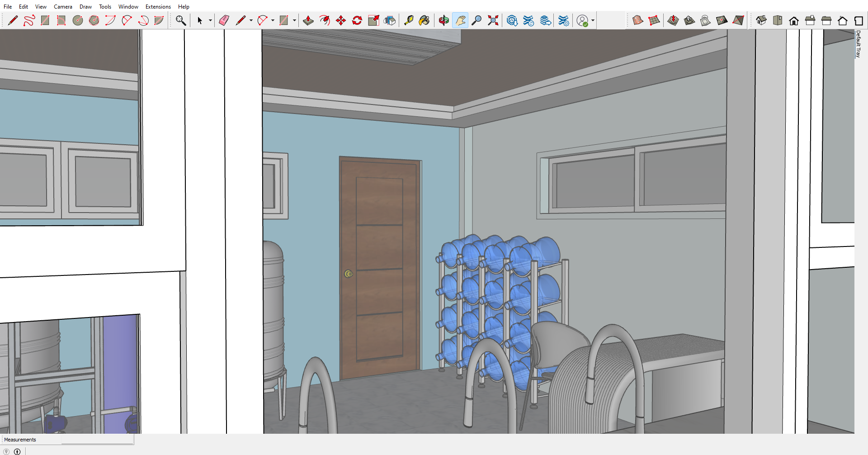Choose the Tape Measure tool

409,20
